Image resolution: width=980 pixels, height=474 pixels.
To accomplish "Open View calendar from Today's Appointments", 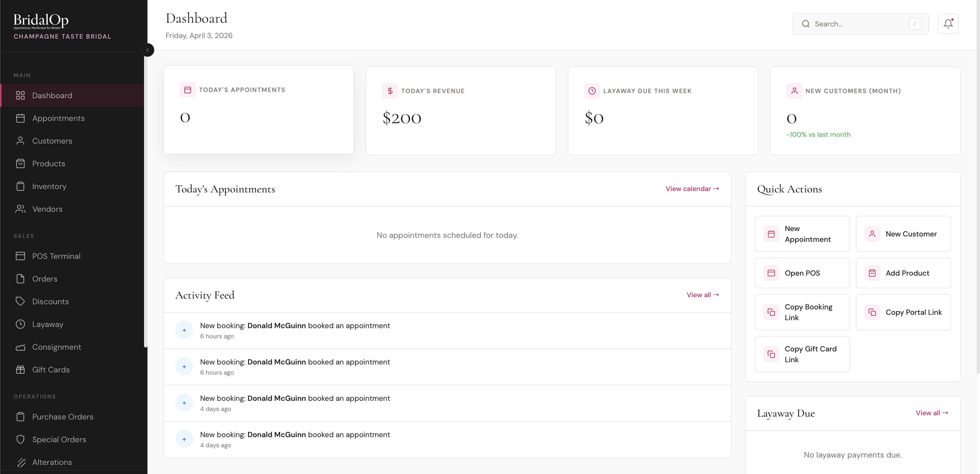I will (x=692, y=188).
